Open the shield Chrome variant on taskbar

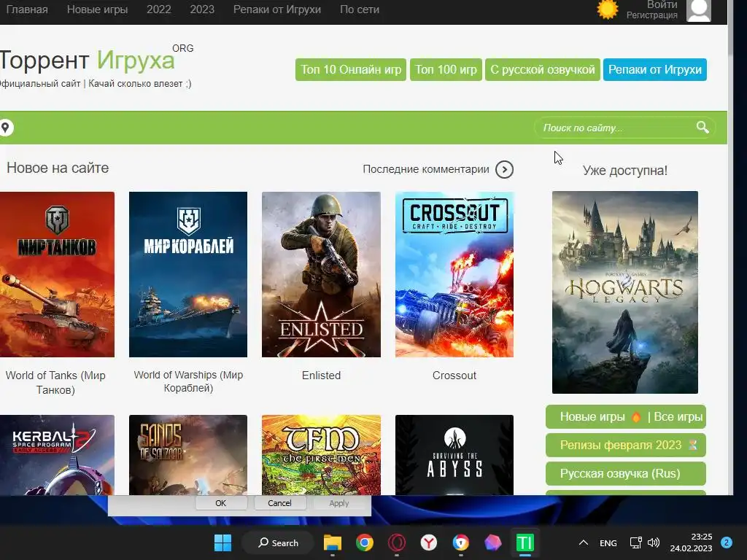(x=461, y=542)
